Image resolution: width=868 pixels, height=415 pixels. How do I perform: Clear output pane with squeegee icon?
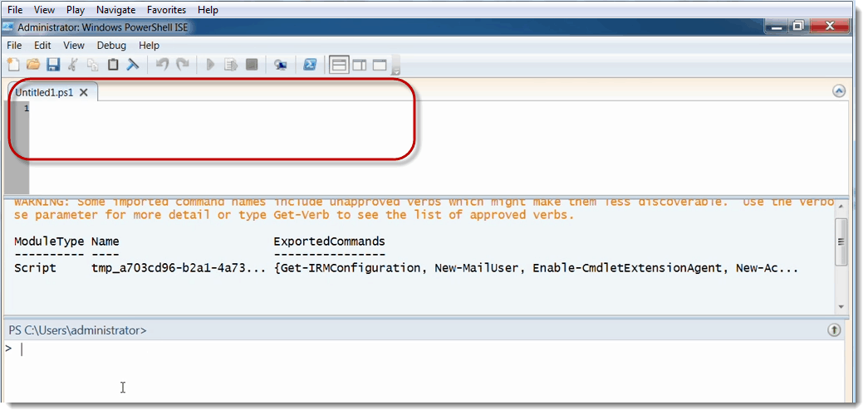133,65
